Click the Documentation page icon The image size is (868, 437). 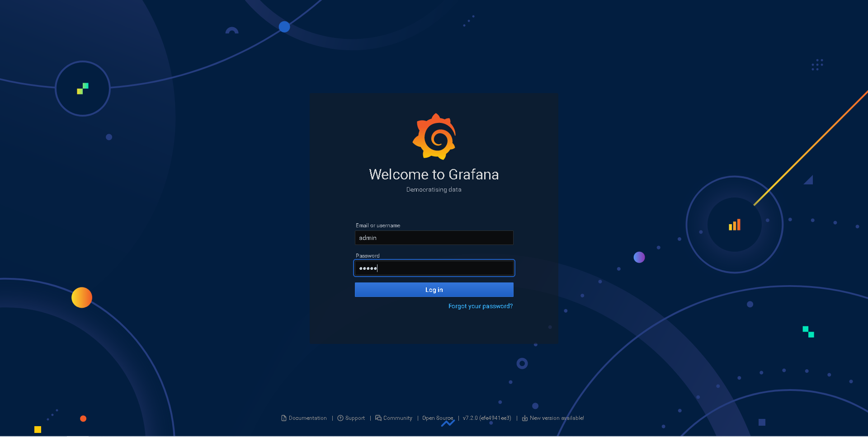pyautogui.click(x=283, y=418)
